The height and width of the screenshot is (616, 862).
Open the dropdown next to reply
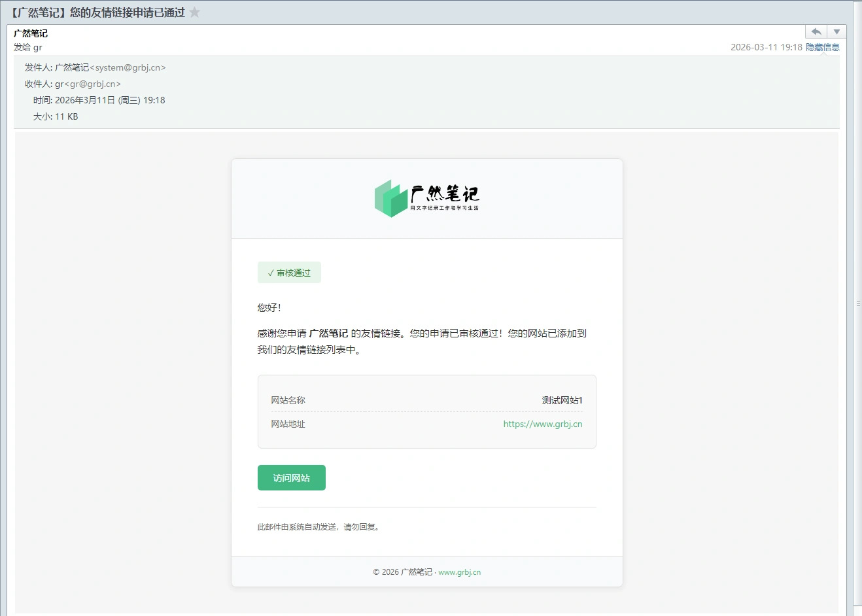click(836, 32)
